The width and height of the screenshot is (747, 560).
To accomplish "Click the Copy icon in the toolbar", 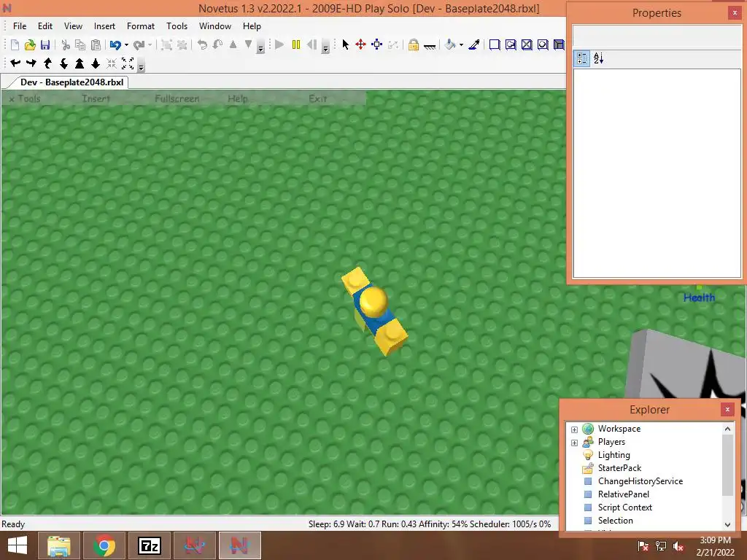I will click(80, 44).
